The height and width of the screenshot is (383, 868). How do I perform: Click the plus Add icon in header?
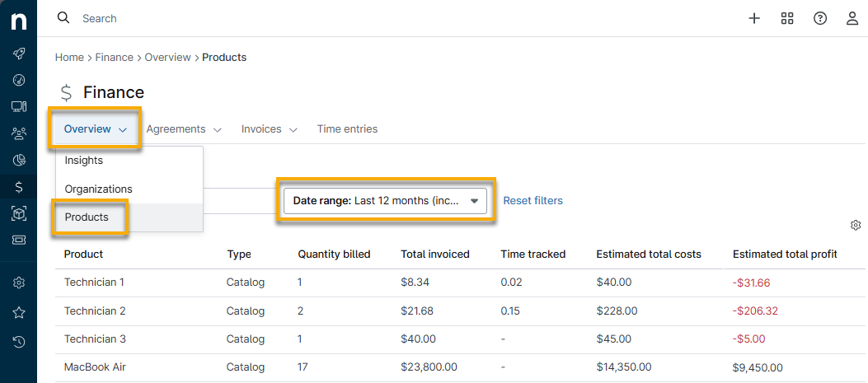click(754, 18)
